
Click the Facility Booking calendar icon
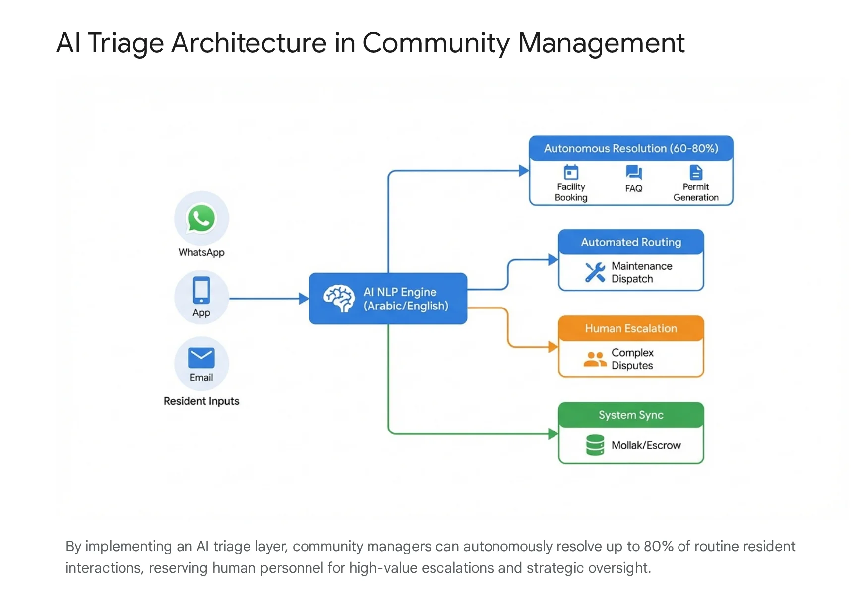pyautogui.click(x=571, y=172)
